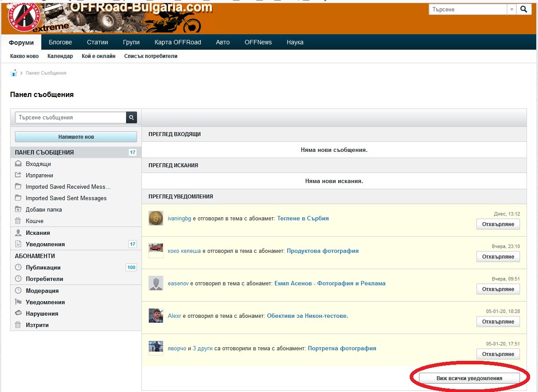The image size is (538, 392).
Task: Open the Кошче trash folder
Action: coord(34,221)
